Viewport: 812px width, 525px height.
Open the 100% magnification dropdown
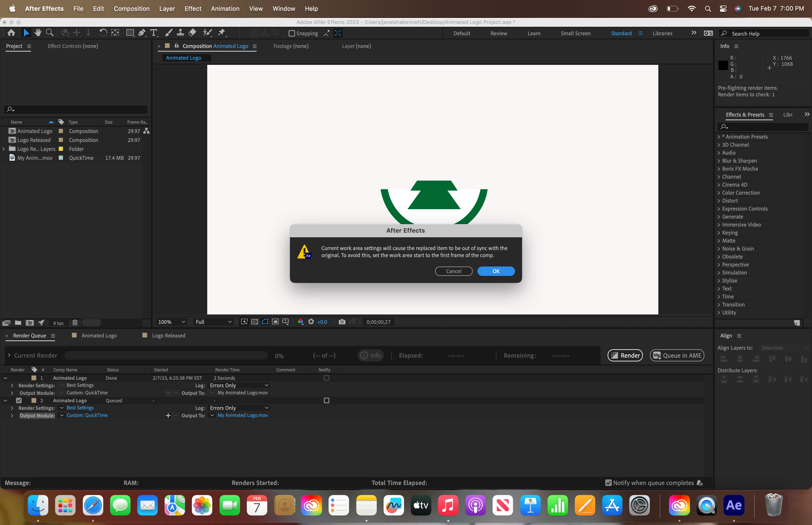coord(171,322)
